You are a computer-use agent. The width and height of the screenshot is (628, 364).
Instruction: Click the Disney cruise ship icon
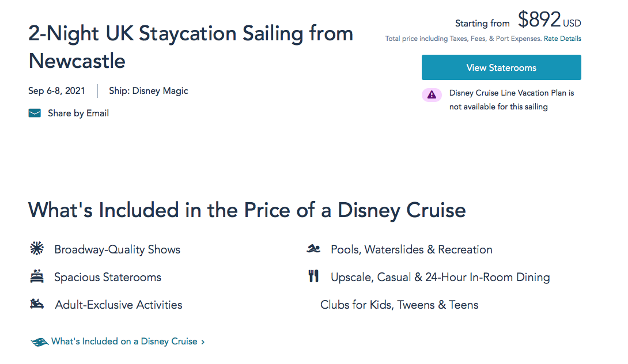[x=39, y=342]
